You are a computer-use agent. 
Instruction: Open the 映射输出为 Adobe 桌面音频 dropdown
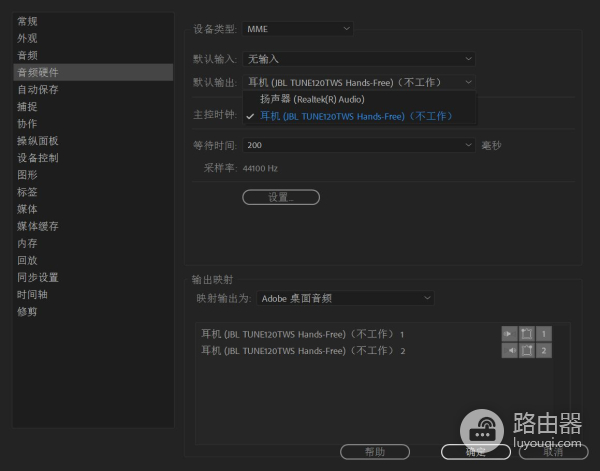(x=345, y=298)
